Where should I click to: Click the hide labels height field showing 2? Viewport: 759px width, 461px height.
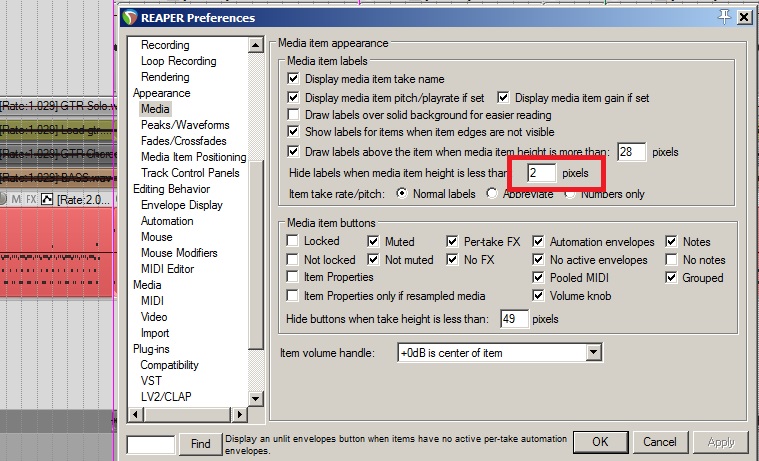click(542, 173)
